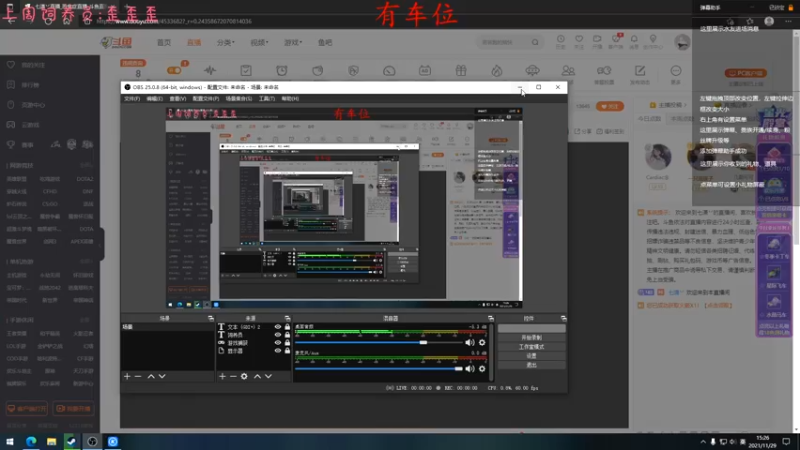800x450 pixels.
Task: Move scene down in scenes panel
Action: [162, 377]
